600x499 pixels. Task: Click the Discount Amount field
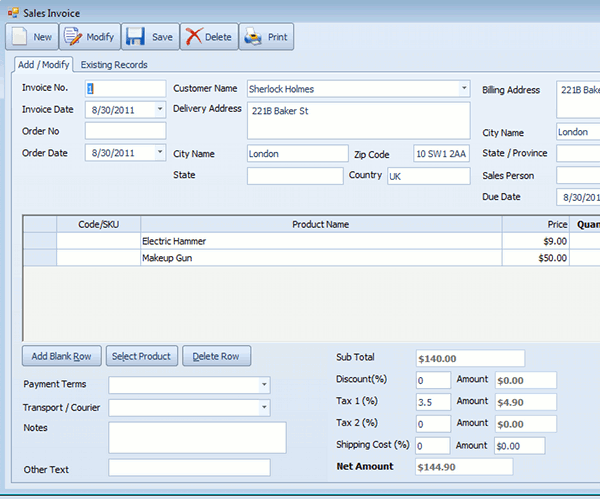point(526,380)
